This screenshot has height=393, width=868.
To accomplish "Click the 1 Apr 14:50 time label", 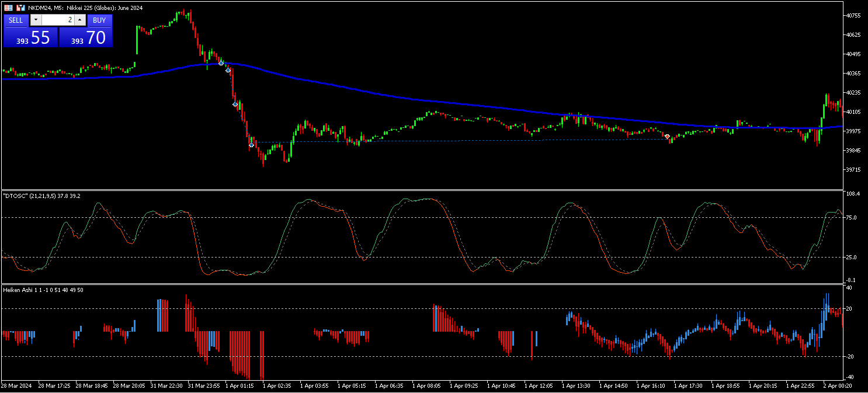I will (x=614, y=386).
